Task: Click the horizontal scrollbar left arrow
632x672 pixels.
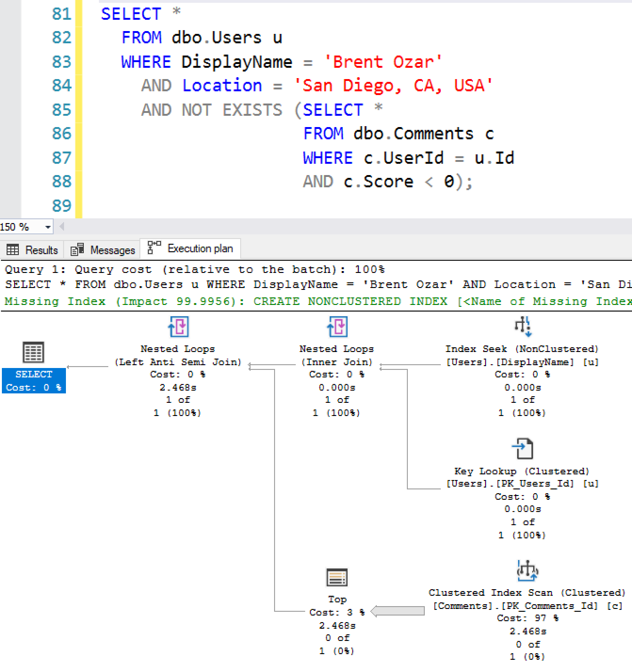Action: click(61, 227)
